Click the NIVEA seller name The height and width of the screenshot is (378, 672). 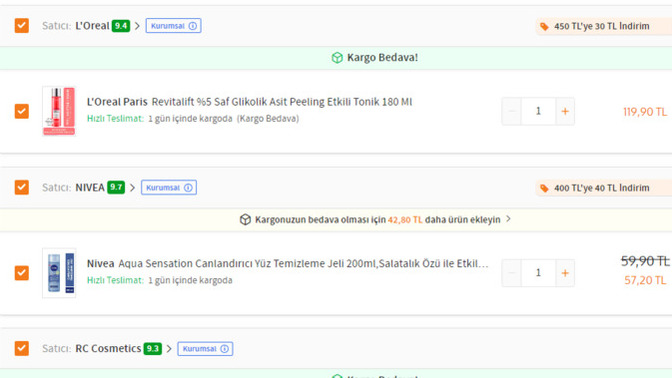[x=90, y=187]
